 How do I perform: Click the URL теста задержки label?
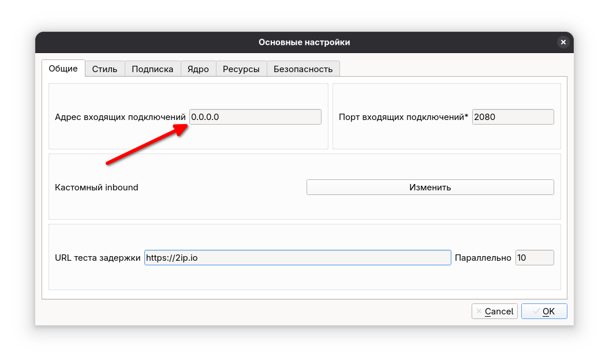click(98, 258)
